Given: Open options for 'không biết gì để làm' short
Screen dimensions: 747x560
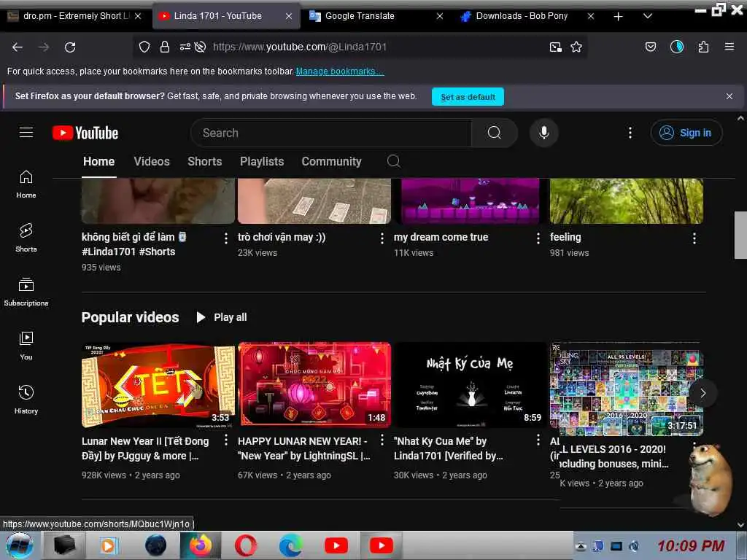Looking at the screenshot, I should pos(226,238).
